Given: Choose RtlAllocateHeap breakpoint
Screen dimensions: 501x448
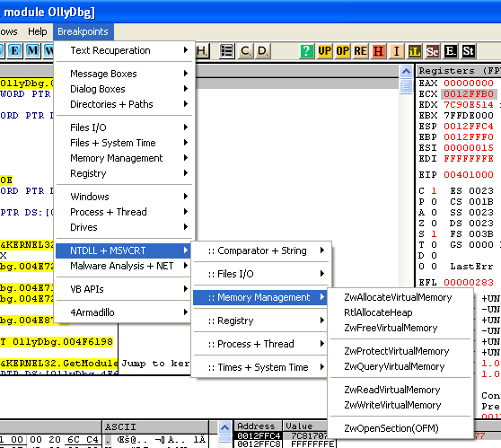Looking at the screenshot, I should click(400, 312).
